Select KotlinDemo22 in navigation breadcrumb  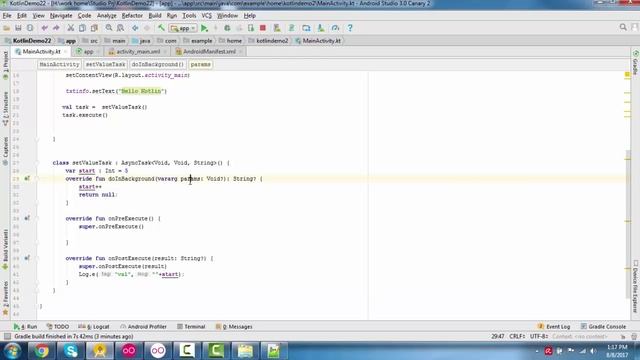(x=28, y=41)
